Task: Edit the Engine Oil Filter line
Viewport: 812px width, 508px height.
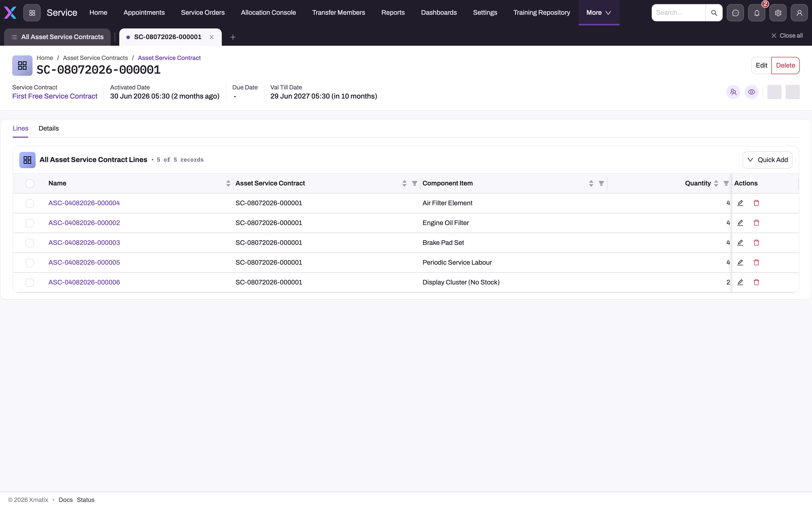Action: (x=740, y=223)
